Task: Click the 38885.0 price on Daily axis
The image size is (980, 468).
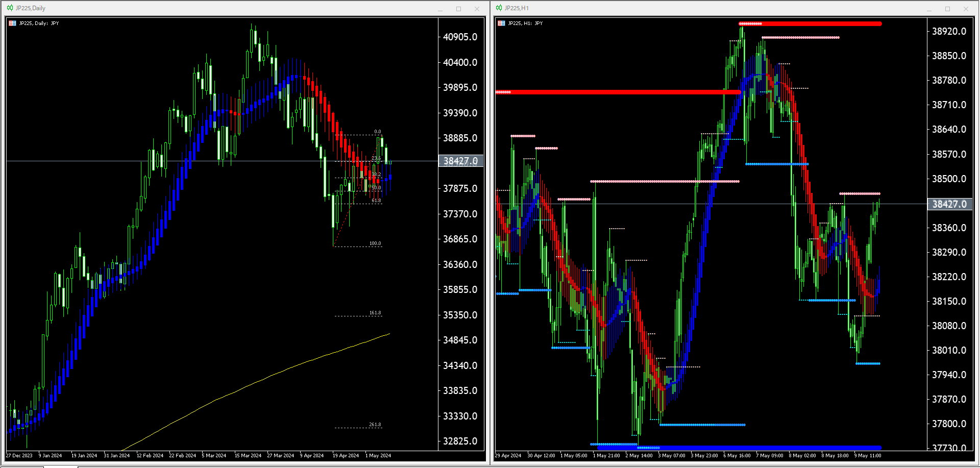Action: click(460, 138)
